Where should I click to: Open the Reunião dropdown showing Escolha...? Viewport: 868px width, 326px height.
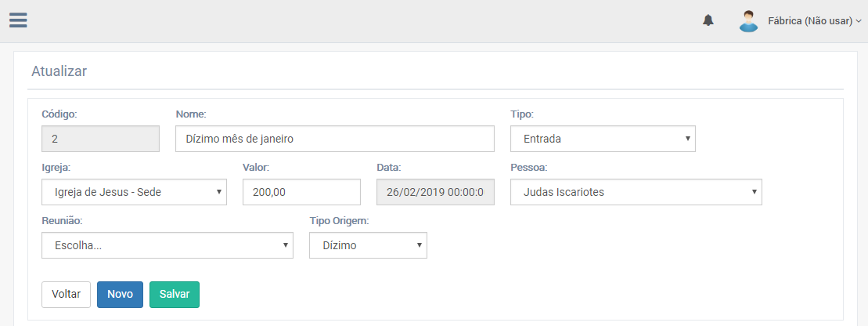coord(167,245)
